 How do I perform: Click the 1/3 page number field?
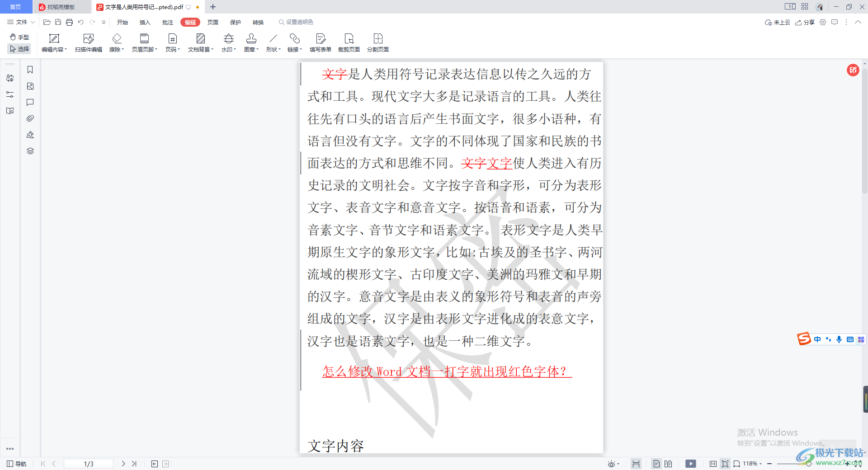[89, 464]
